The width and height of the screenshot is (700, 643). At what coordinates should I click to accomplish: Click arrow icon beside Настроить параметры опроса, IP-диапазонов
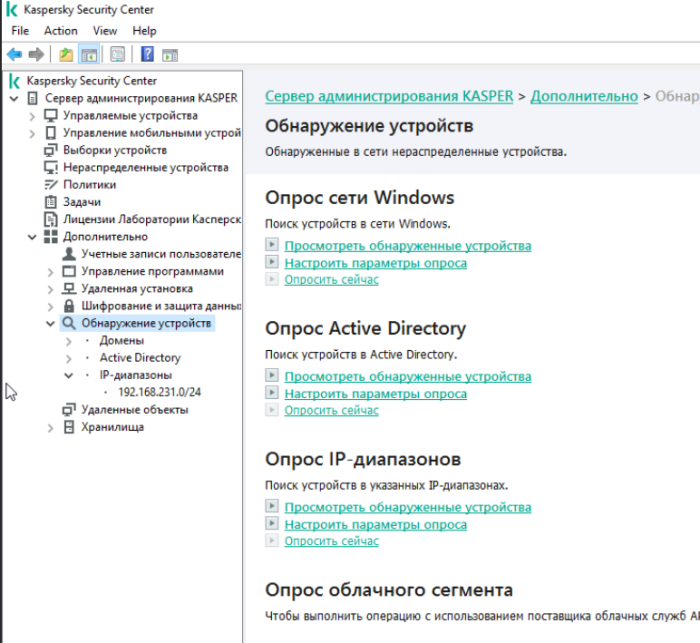click(272, 523)
